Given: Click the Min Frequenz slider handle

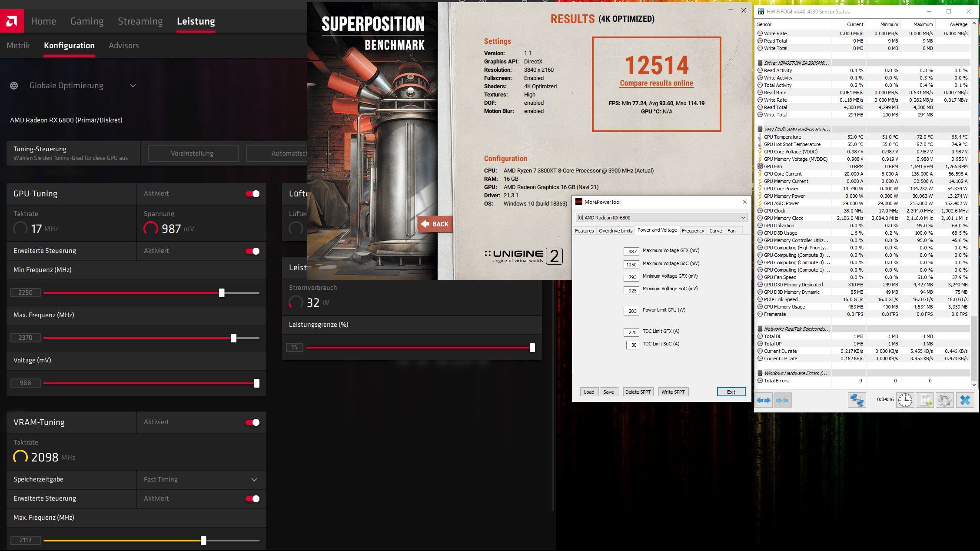Looking at the screenshot, I should [x=222, y=293].
